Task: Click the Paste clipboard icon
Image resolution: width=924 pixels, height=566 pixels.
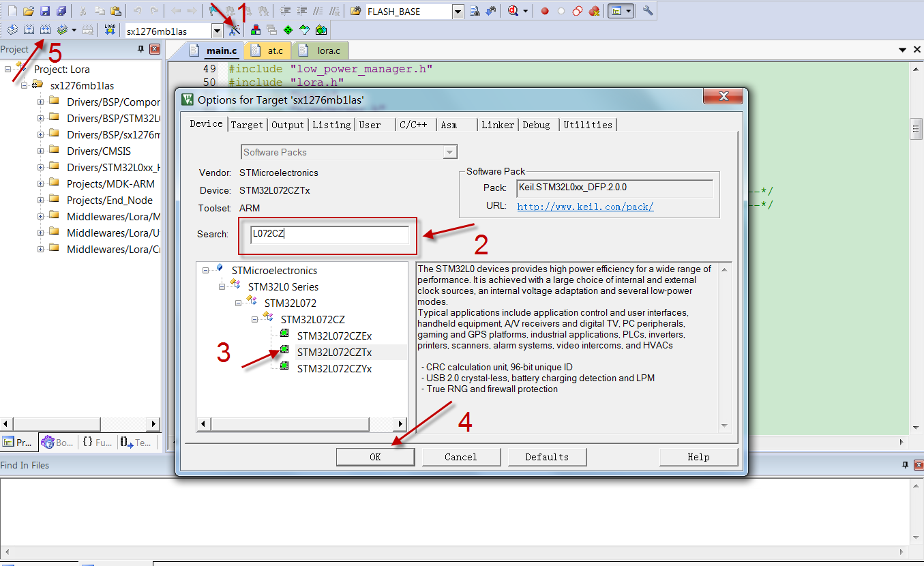Action: (115, 12)
